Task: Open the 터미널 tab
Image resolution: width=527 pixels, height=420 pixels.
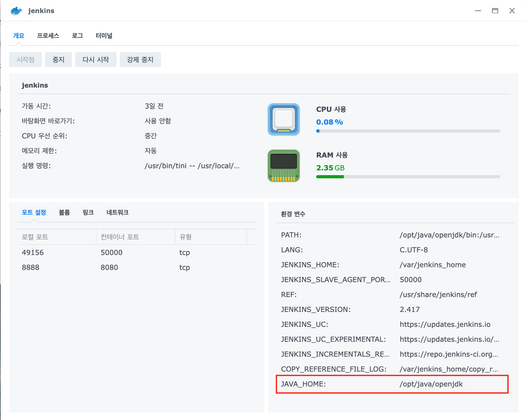Action: [104, 36]
